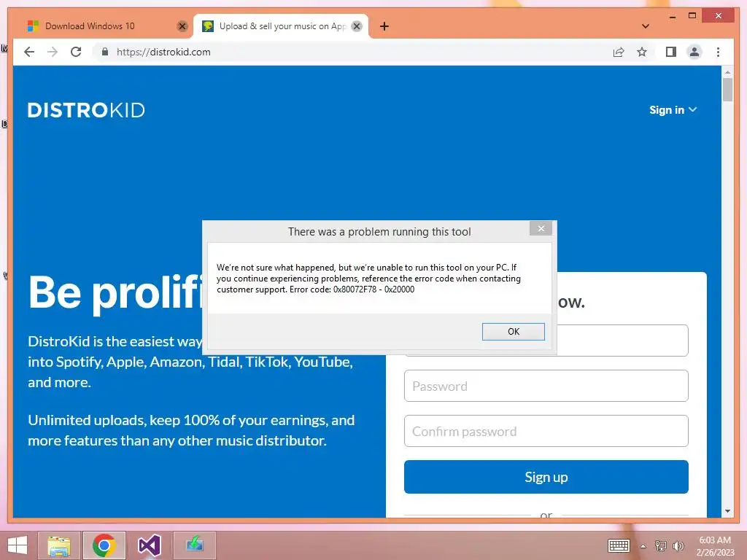
Task: Click the address bar URL distrokid.com
Action: pos(163,52)
